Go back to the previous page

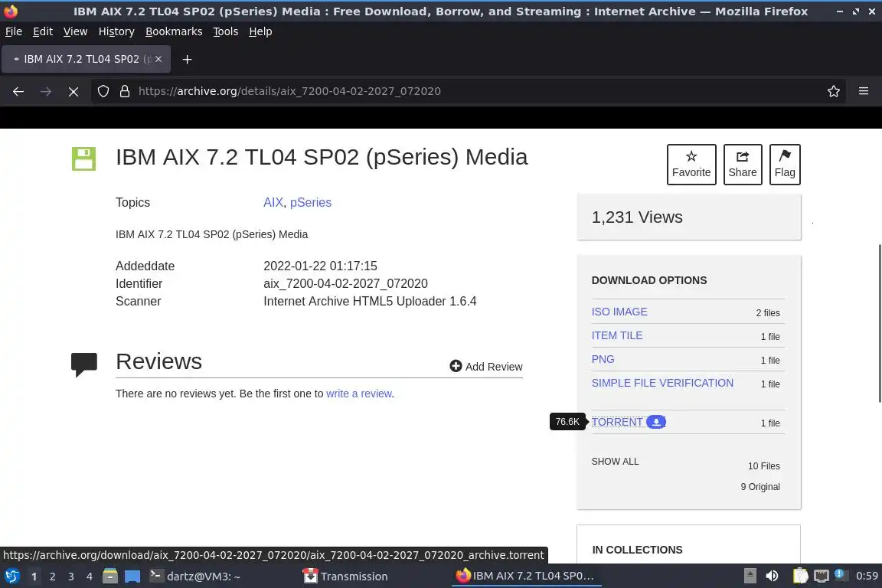(x=18, y=91)
